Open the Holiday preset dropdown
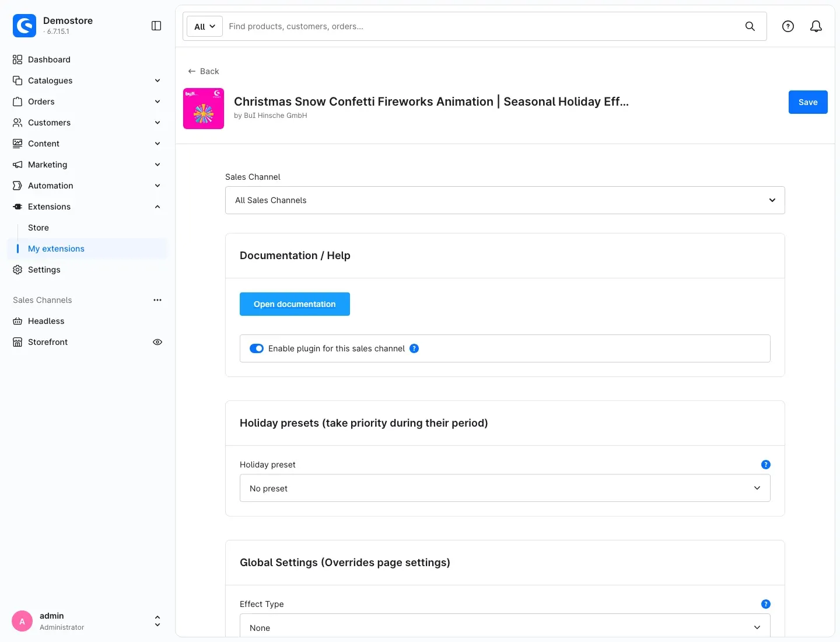The width and height of the screenshot is (840, 642). pyautogui.click(x=505, y=488)
